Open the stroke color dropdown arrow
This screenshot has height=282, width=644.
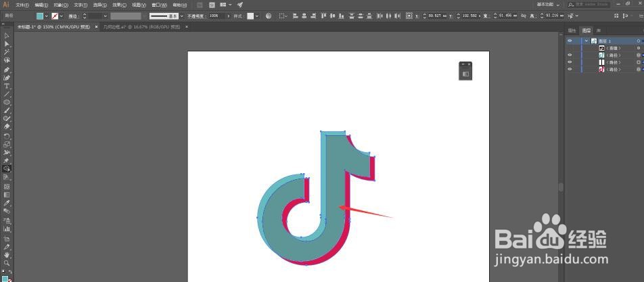[x=62, y=16]
